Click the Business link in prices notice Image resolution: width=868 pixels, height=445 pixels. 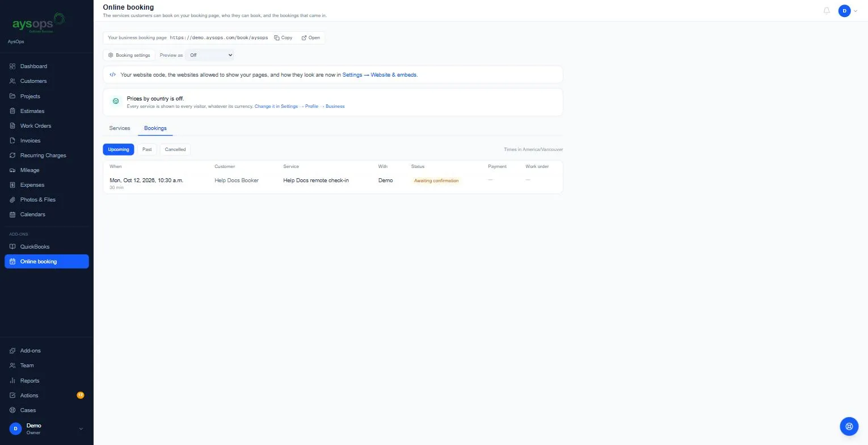coord(335,106)
